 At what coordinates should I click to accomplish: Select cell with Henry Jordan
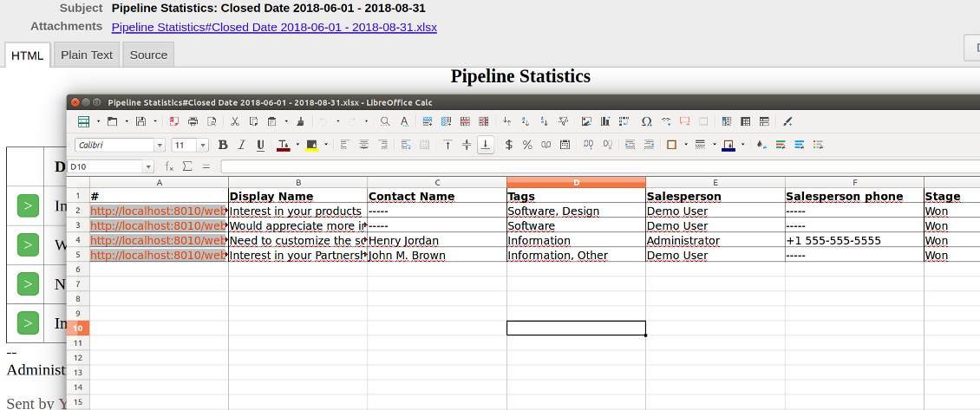point(437,241)
